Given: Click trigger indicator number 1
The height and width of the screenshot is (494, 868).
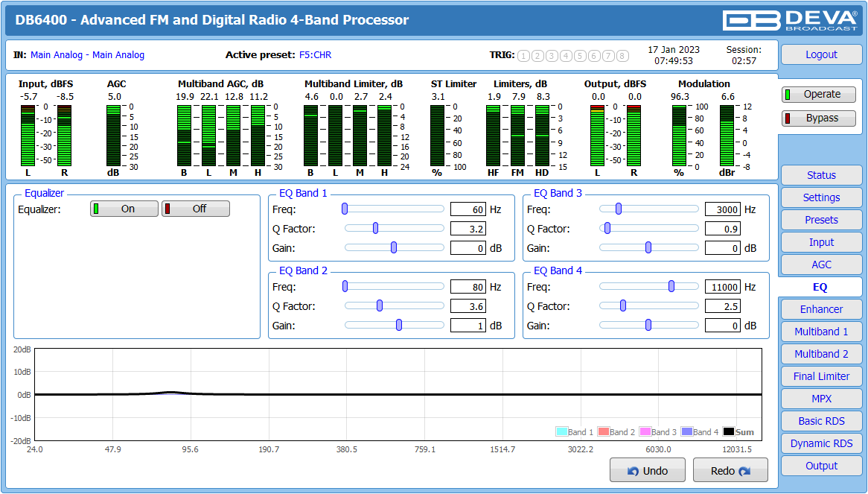Looking at the screenshot, I should pos(523,55).
